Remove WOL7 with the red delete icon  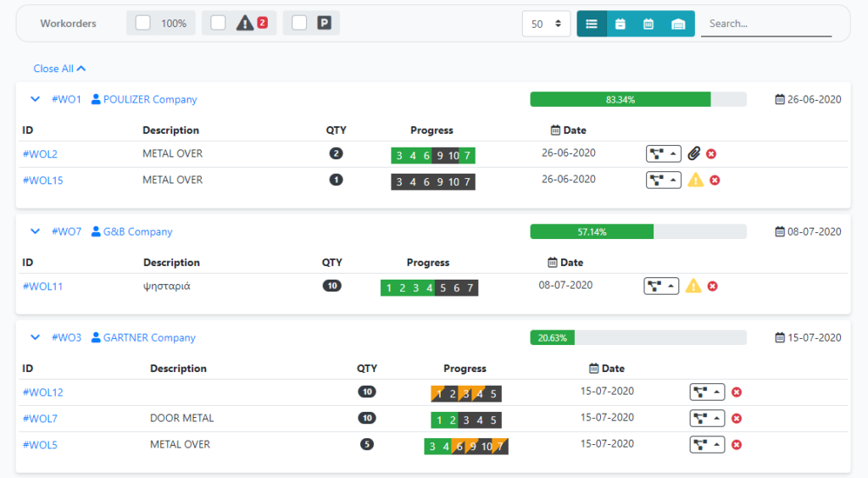pyautogui.click(x=737, y=419)
